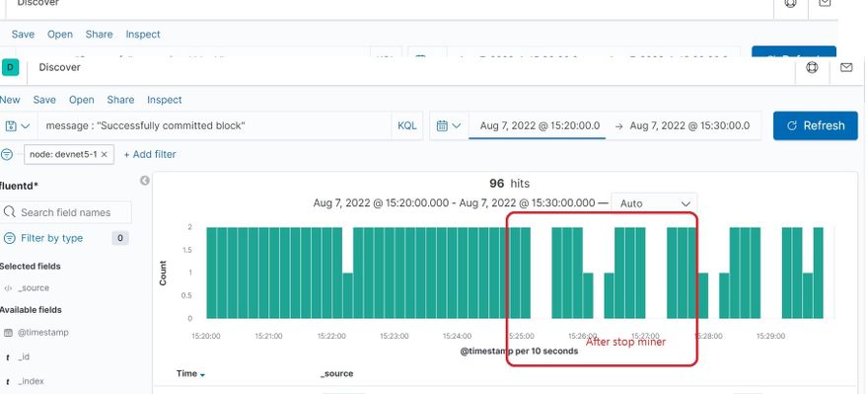Click the @timestamp field icon in Available fields

8,333
